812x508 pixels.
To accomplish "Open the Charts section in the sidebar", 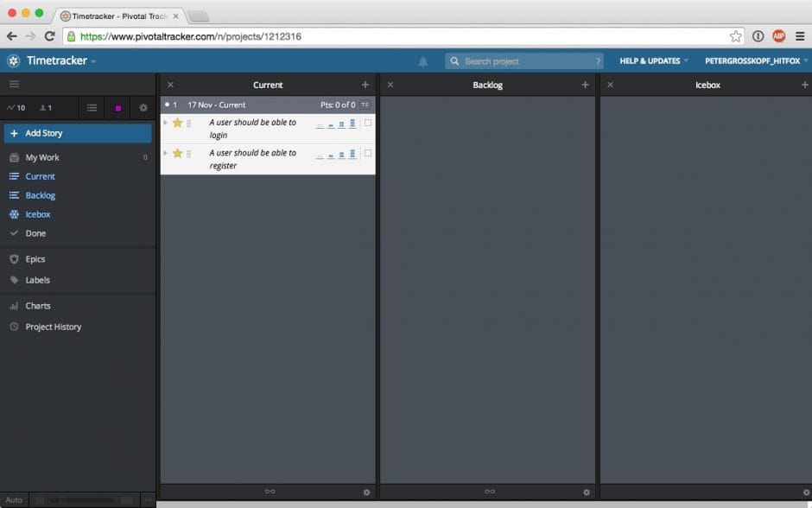I will click(36, 305).
